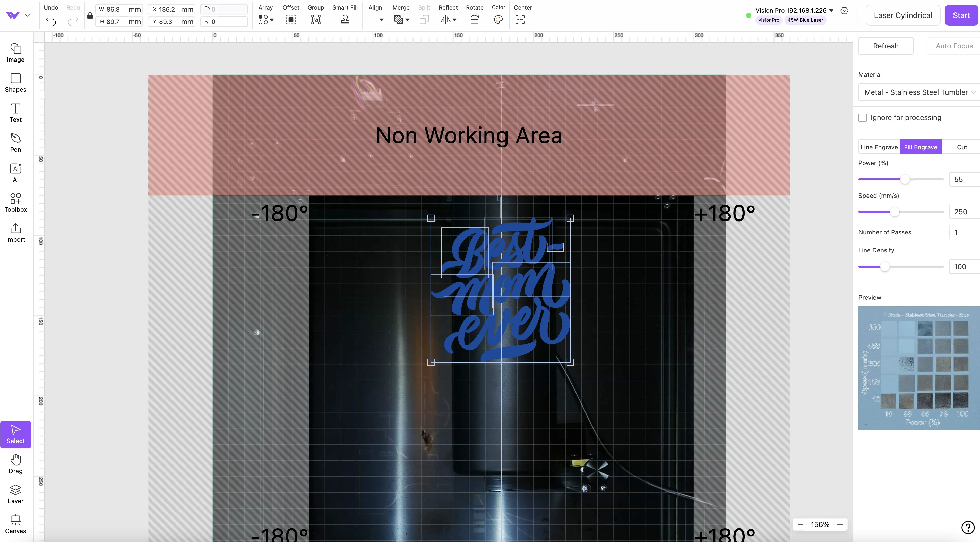Image resolution: width=980 pixels, height=542 pixels.
Task: Switch to the Line Engrave tab
Action: pyautogui.click(x=879, y=147)
